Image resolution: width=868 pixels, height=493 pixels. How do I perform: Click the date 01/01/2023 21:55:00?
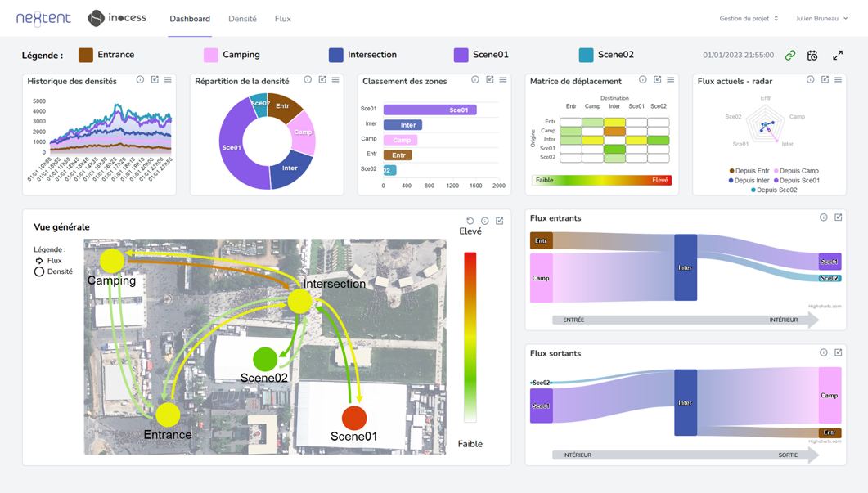(739, 56)
